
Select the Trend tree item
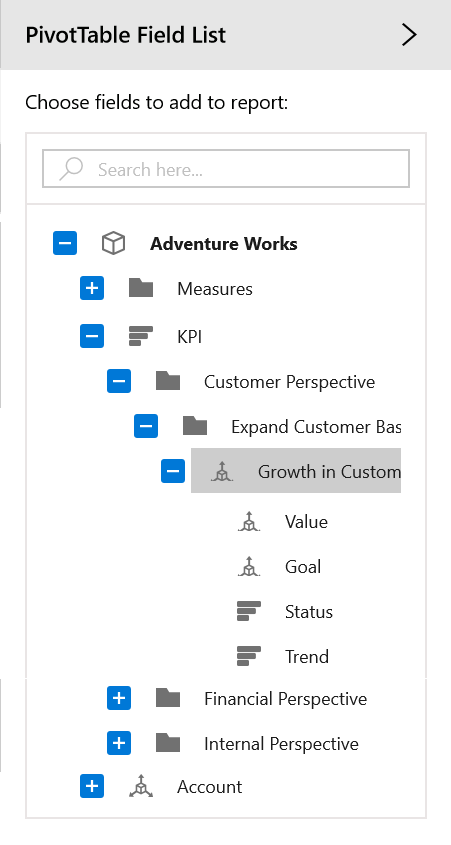tap(307, 656)
